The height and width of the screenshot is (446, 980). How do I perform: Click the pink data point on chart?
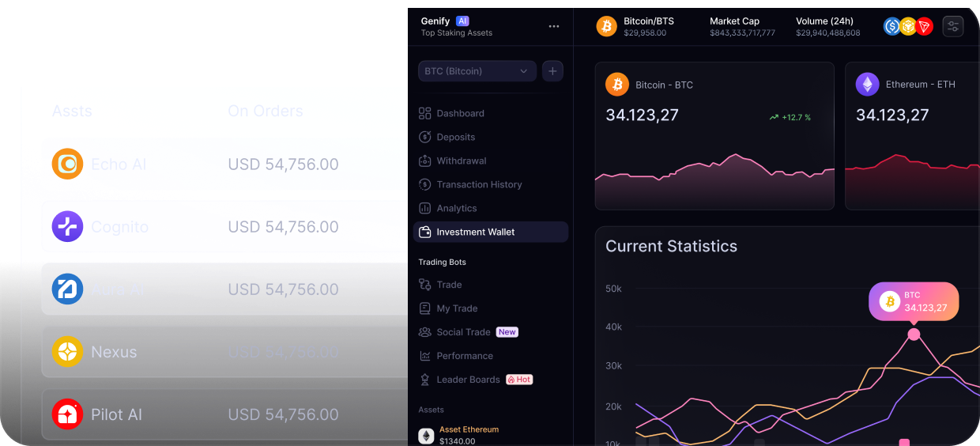[914, 334]
